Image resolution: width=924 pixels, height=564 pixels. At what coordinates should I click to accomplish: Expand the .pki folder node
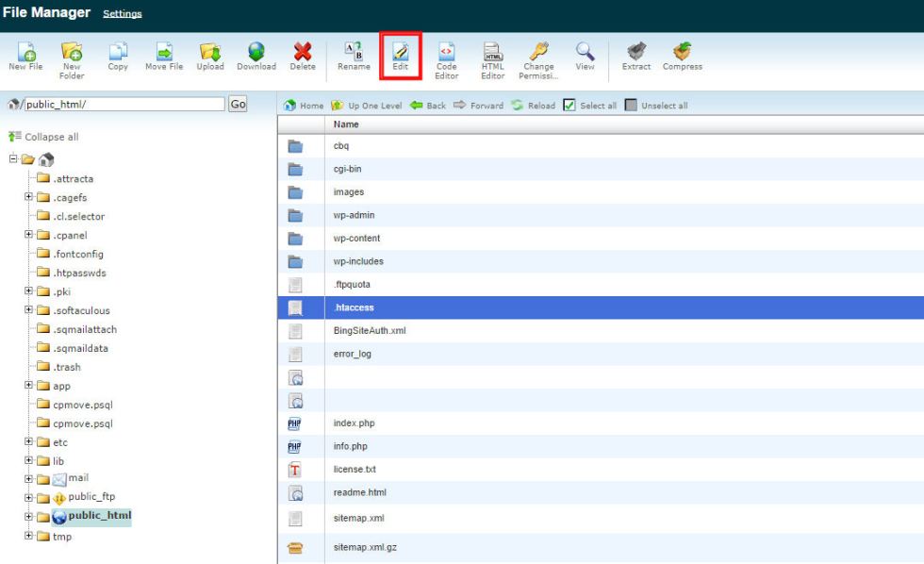(28, 290)
